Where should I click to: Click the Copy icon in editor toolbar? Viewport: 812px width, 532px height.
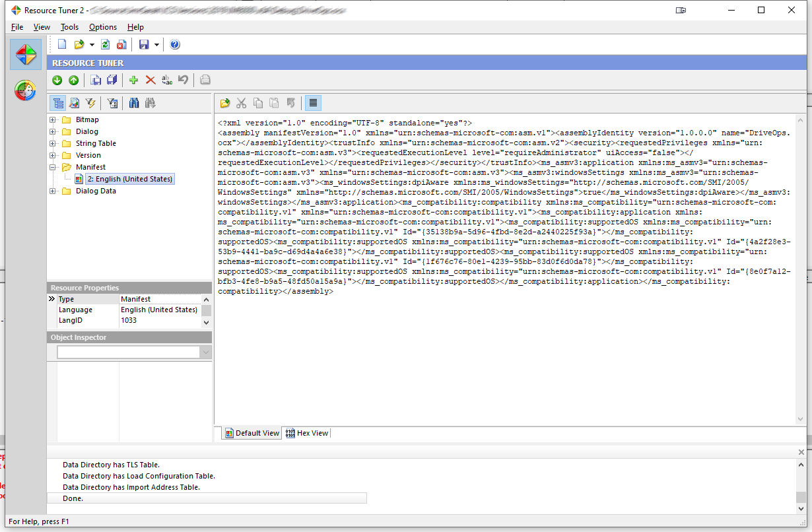click(258, 103)
